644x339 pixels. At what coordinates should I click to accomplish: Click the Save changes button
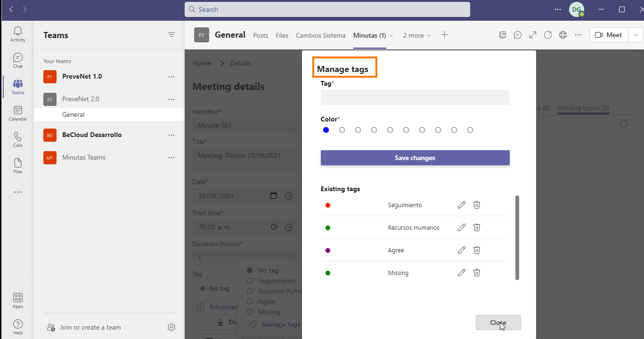[x=415, y=158]
